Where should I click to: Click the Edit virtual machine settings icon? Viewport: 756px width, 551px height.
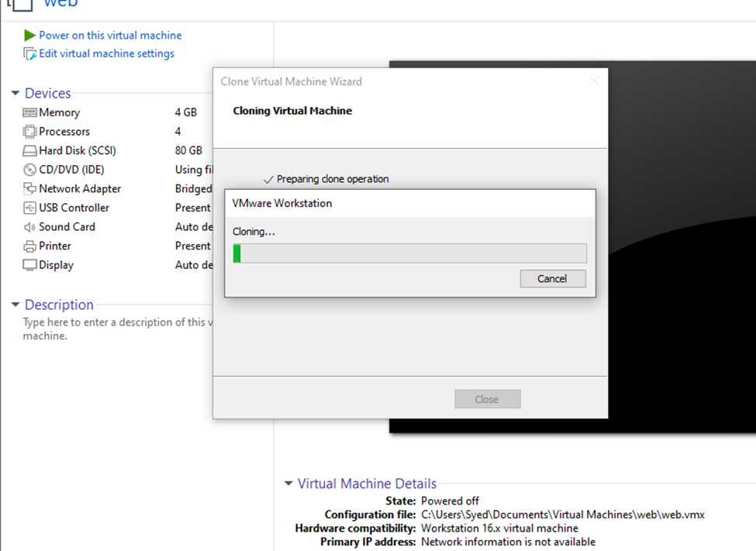[x=29, y=54]
